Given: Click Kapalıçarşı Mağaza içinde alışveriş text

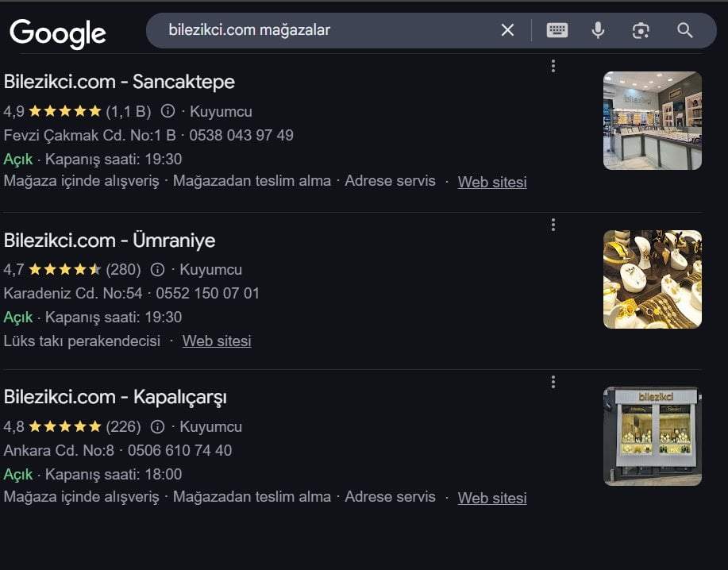Looking at the screenshot, I should tap(81, 497).
